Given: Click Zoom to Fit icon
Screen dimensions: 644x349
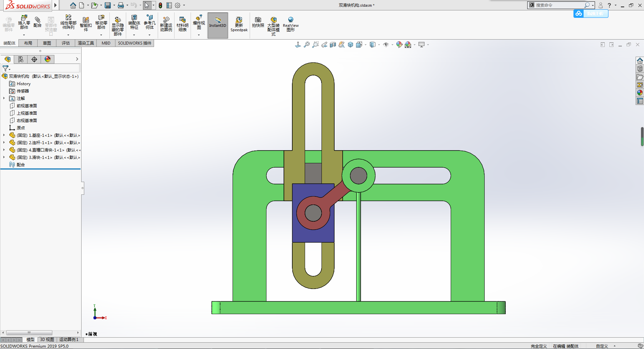Looking at the screenshot, I should [x=307, y=45].
